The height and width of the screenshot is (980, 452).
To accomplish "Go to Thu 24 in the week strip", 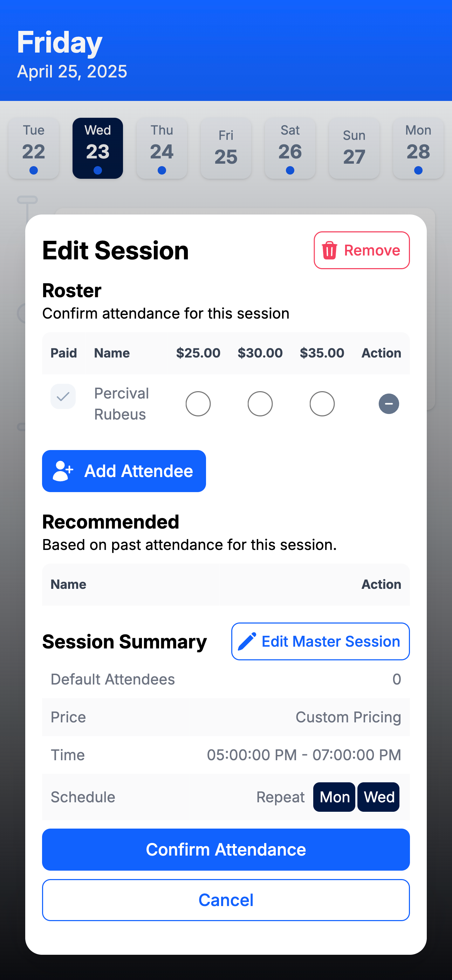I will (x=162, y=148).
